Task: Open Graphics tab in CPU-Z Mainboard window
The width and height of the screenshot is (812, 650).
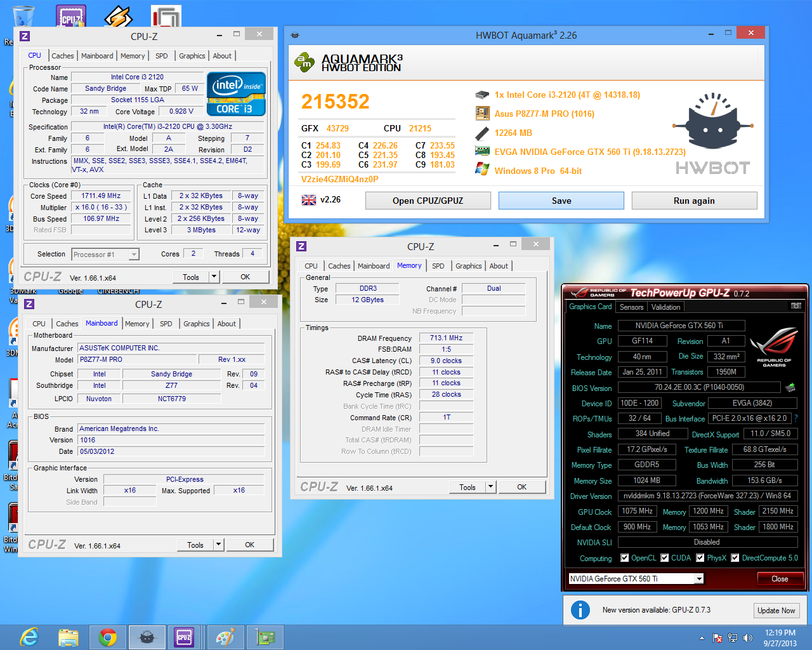Action: tap(197, 324)
